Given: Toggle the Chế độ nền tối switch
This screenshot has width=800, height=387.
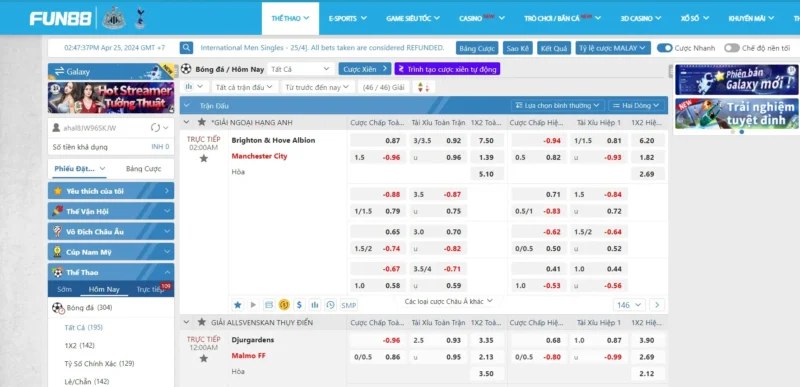Looking at the screenshot, I should click(732, 48).
